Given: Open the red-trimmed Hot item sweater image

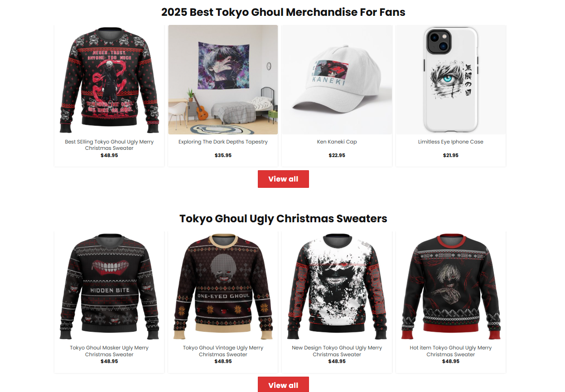Looking at the screenshot, I should 451,287.
